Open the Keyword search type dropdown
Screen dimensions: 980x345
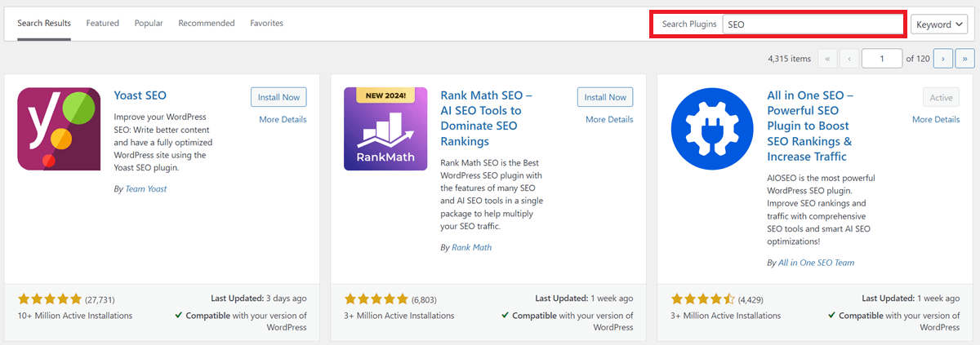[941, 24]
